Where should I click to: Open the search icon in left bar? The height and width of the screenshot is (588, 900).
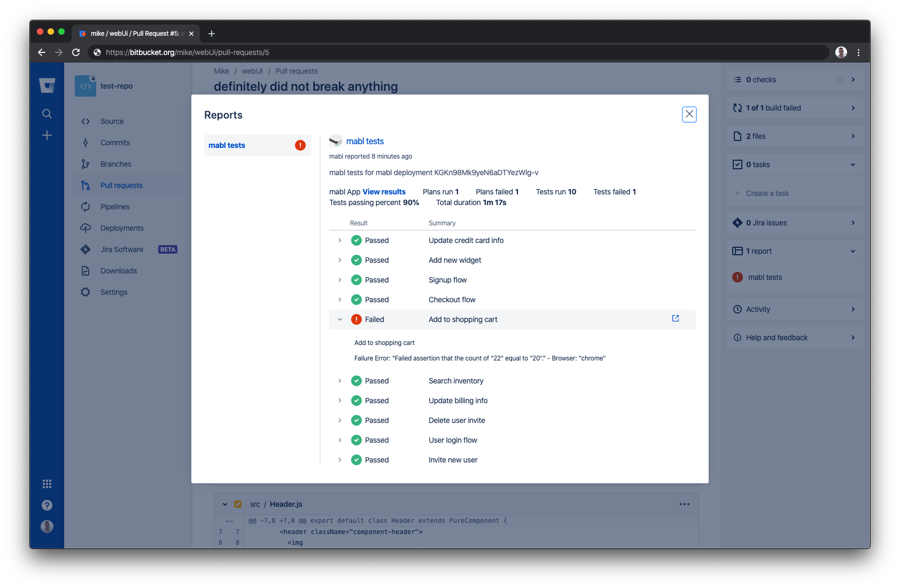[47, 114]
